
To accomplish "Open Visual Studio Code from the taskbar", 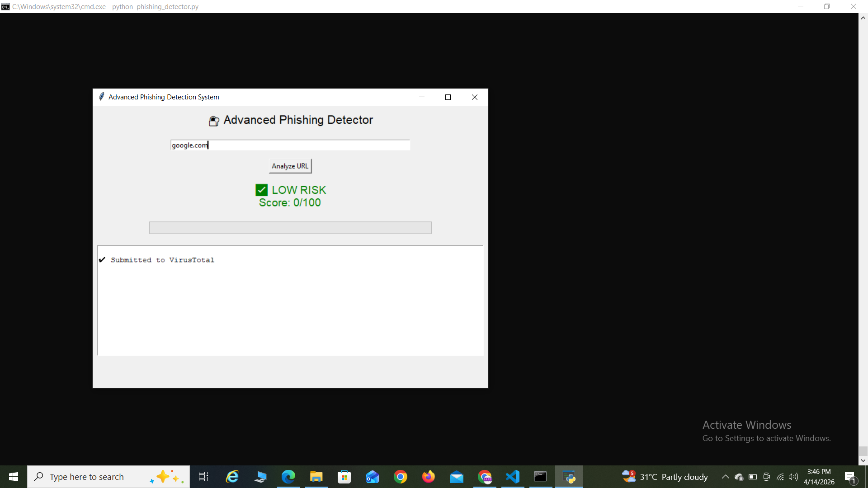I will (x=513, y=477).
